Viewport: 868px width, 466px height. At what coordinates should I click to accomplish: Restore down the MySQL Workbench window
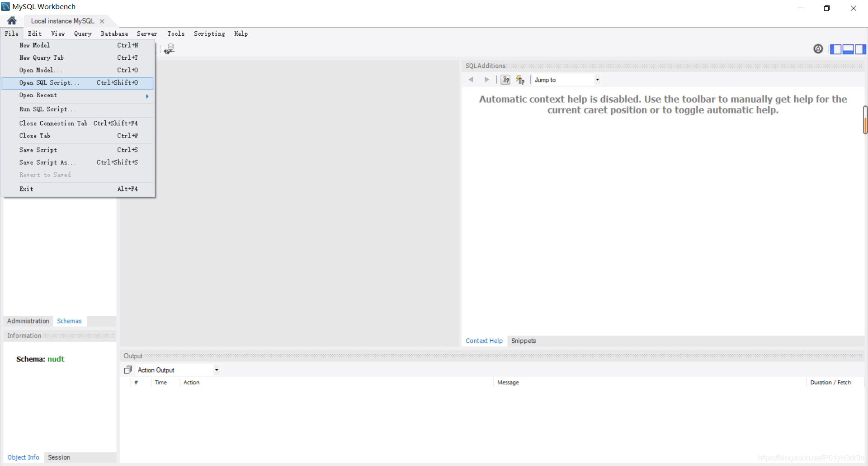coord(827,8)
